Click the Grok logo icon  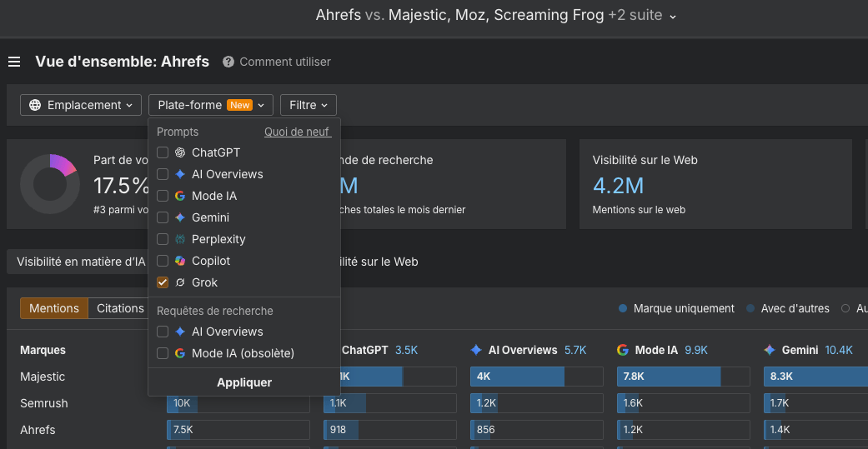(180, 282)
